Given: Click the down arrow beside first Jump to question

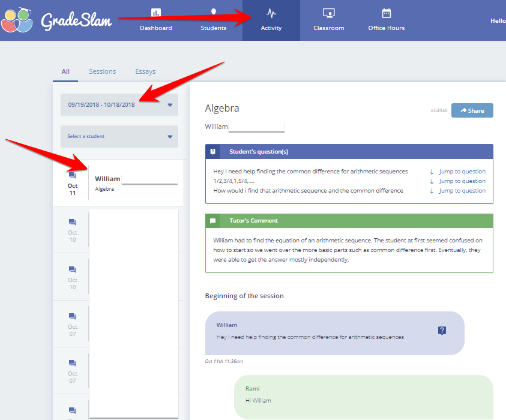Looking at the screenshot, I should coord(432,172).
